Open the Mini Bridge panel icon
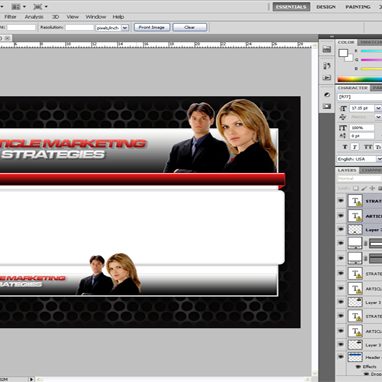 pyautogui.click(x=327, y=49)
